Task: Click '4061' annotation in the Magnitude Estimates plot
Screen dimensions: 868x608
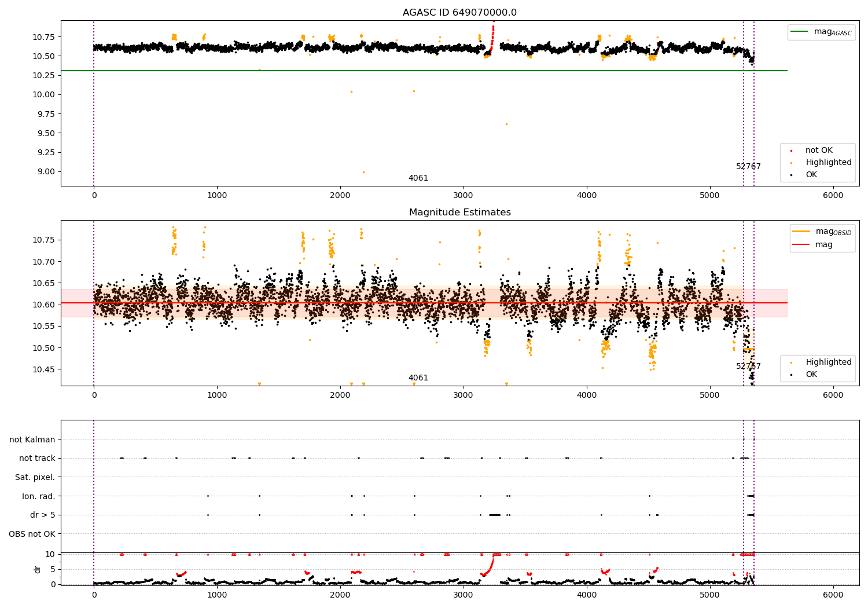Action: coord(418,378)
